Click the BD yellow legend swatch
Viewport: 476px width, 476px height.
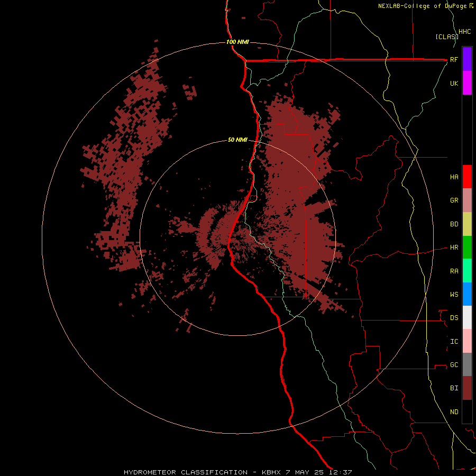click(x=467, y=224)
